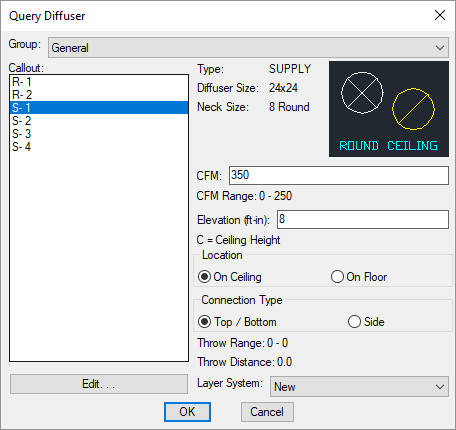
Task: Expand the Layer System dropdown
Action: coord(359,387)
